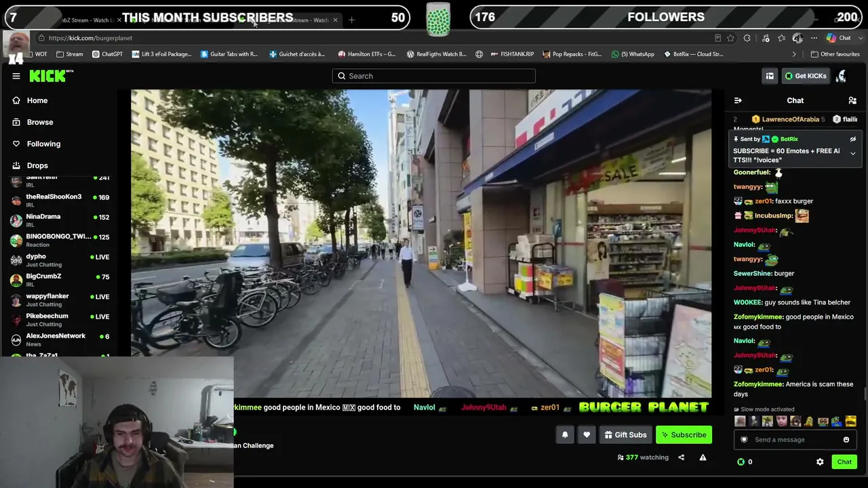Open the browser favourites list icon

[x=782, y=38]
